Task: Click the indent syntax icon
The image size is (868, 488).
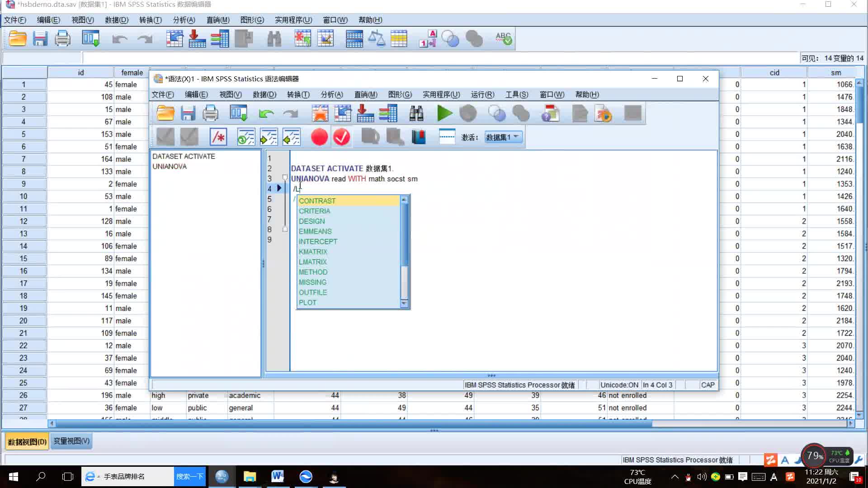Action: click(x=269, y=137)
